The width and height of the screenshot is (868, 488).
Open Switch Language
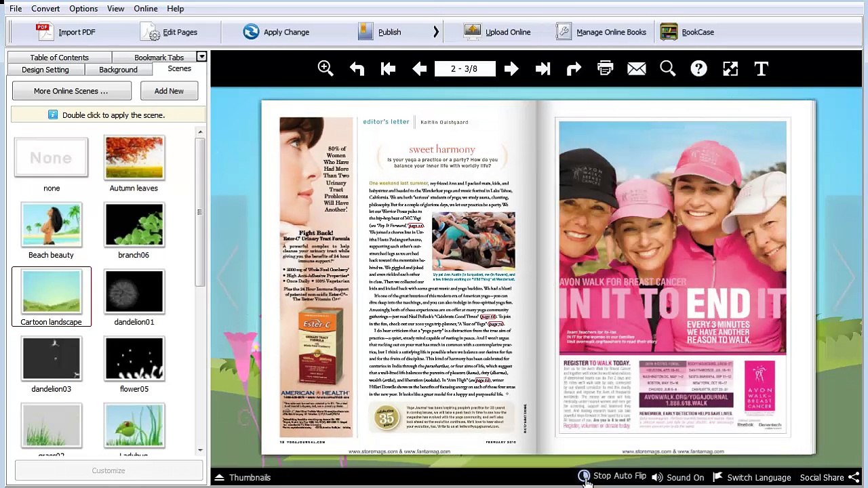point(751,477)
